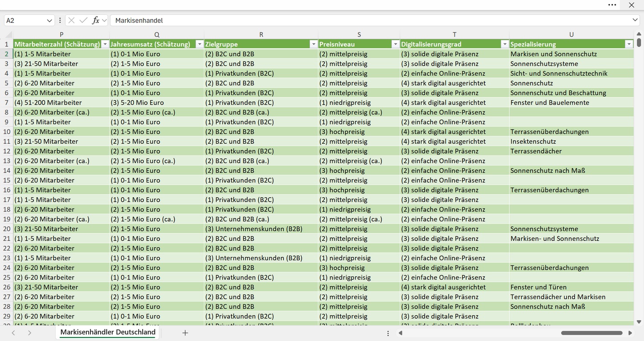Image resolution: width=644 pixels, height=341 pixels.
Task: Open the Jahresumsatz (Schätzung) filter dropdown
Action: tap(200, 44)
